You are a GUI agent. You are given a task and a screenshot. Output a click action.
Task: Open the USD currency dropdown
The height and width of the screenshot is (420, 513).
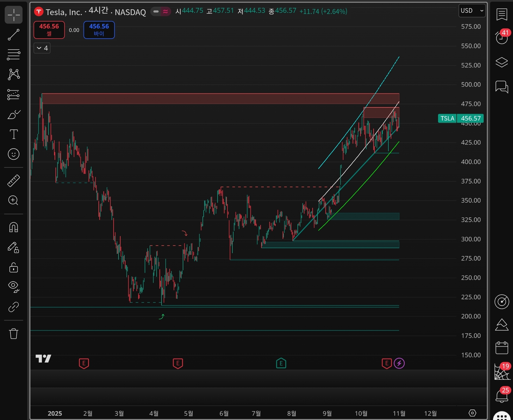[472, 11]
